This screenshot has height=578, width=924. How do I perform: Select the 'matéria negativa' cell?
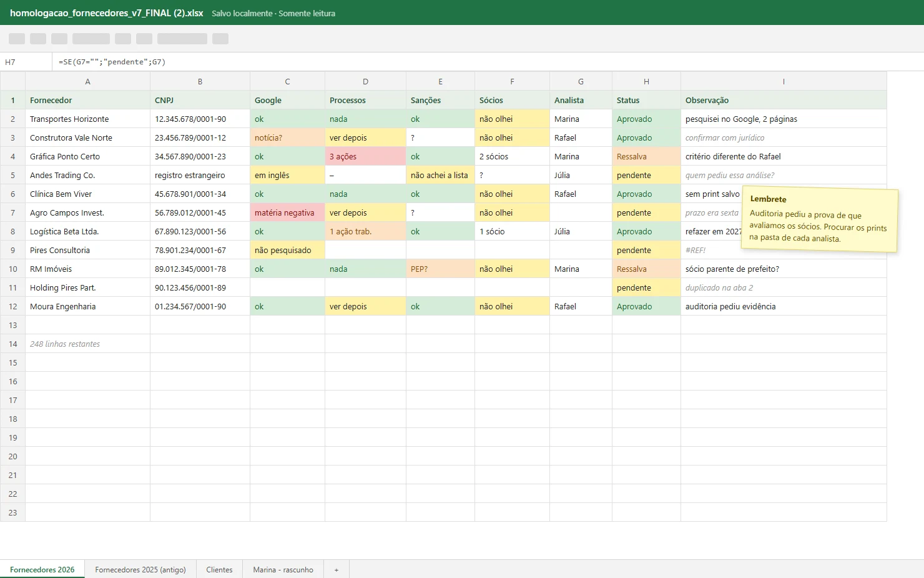pyautogui.click(x=287, y=212)
